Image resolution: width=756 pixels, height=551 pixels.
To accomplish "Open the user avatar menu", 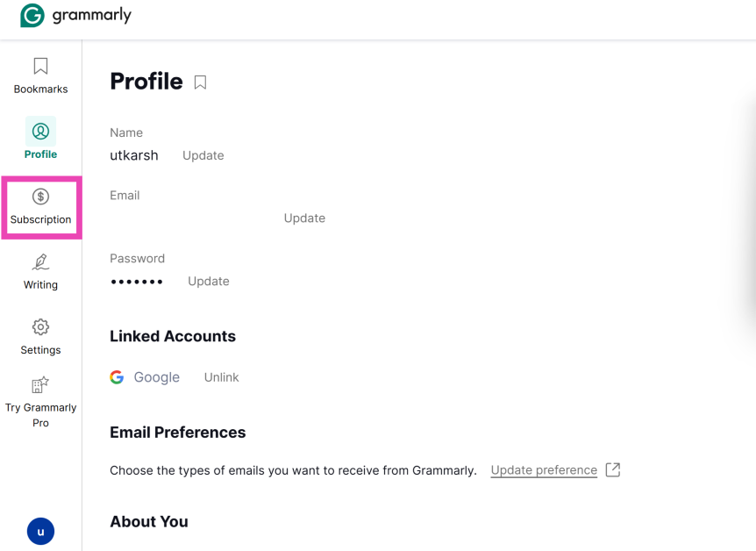I will click(40, 531).
